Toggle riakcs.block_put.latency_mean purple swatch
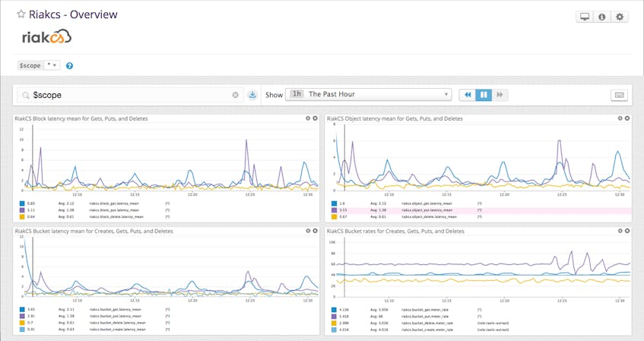 (22, 210)
